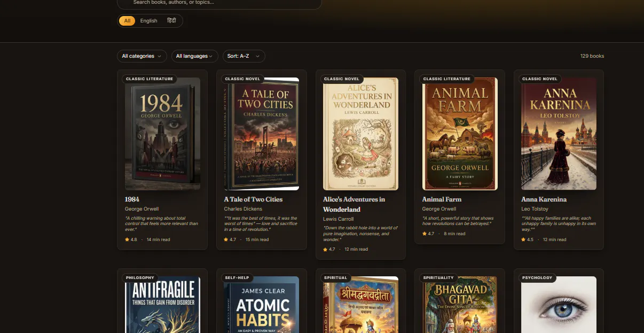
Task: Click star rating icon on A Tale of Two Cities
Action: (x=226, y=239)
